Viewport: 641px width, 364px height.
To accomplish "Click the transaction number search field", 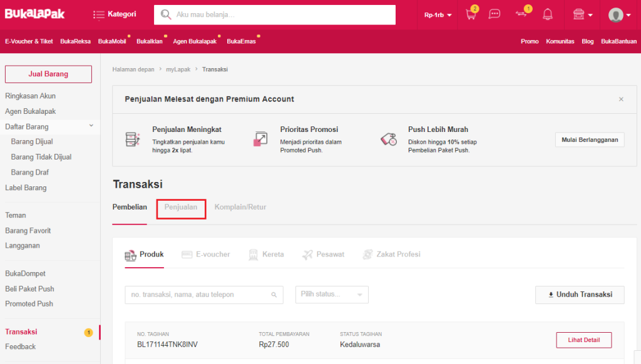I will coord(204,295).
